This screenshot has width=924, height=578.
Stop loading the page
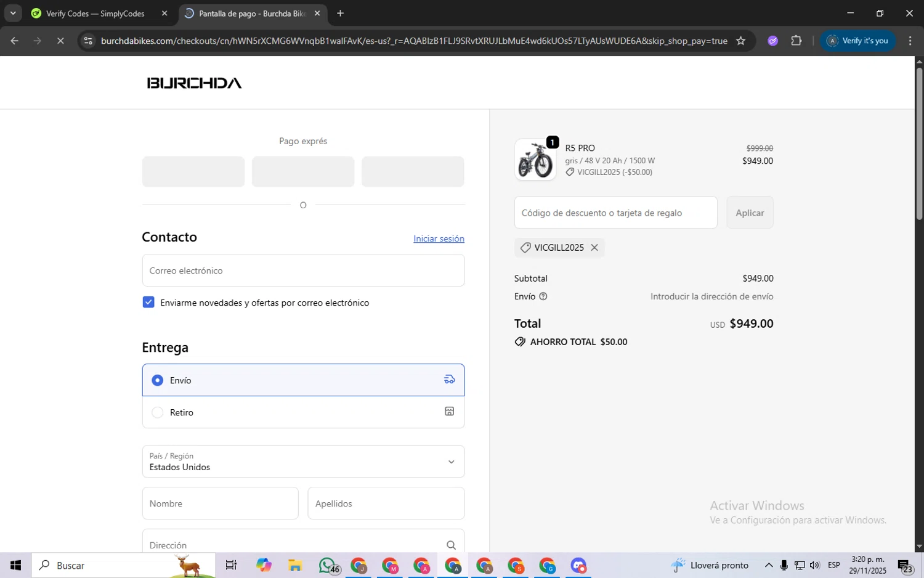coord(60,41)
